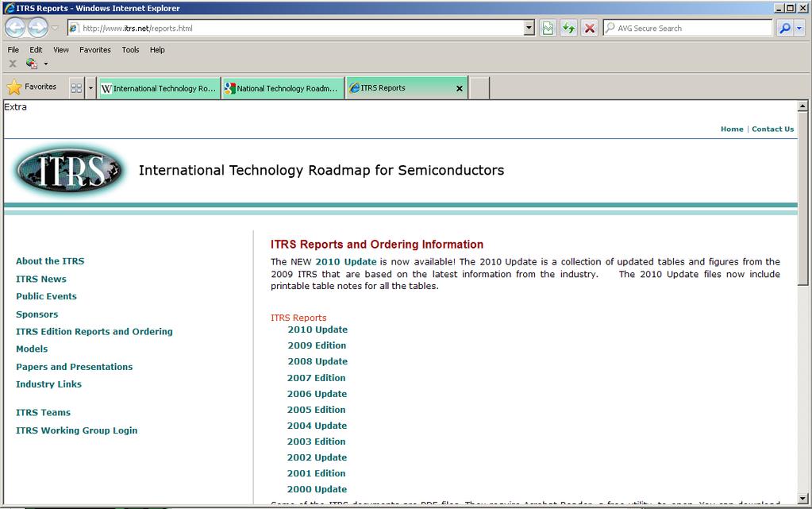
Task: Open the 2004 Update report
Action: tap(317, 426)
